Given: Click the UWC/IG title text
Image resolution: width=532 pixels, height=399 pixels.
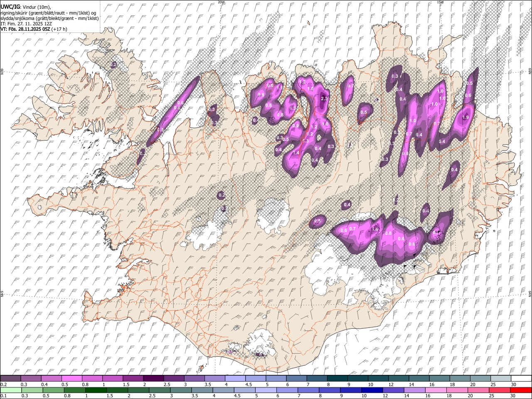Looking at the screenshot, I should [x=10, y=7].
